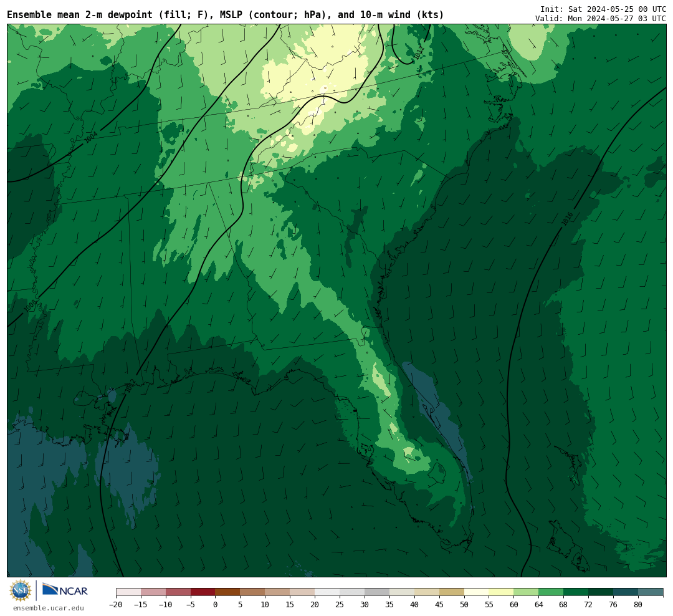
Task: Click the colorbar swatch between -10 and -5
Action: (178, 592)
